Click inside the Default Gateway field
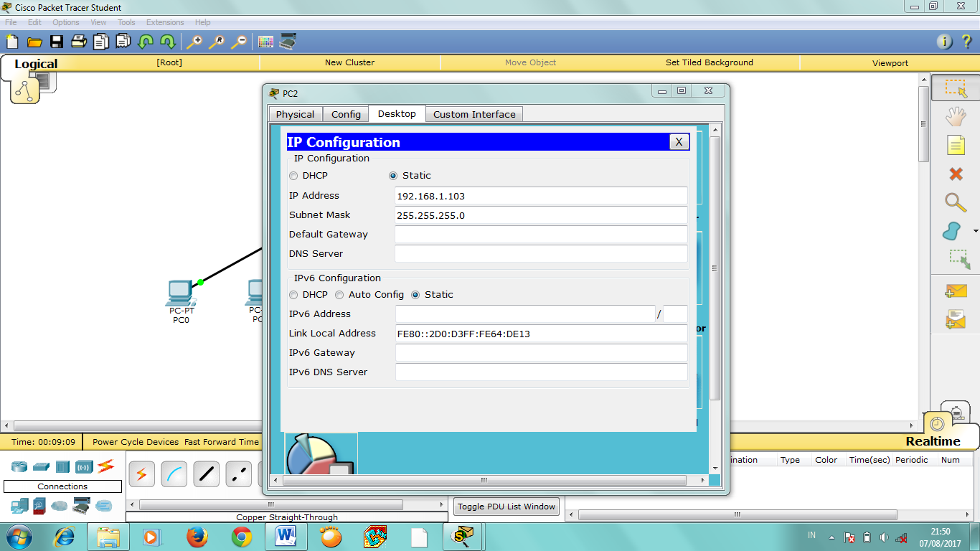This screenshot has height=551, width=980. pos(540,234)
